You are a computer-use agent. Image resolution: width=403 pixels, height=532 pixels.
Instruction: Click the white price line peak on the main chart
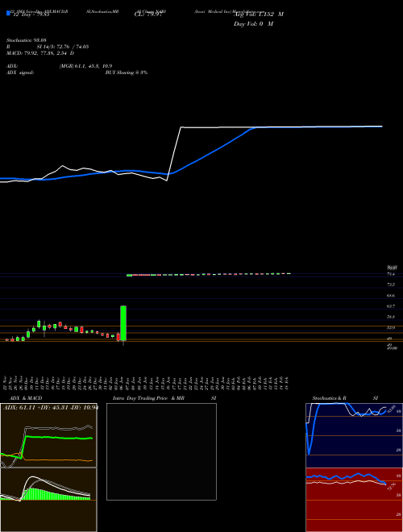point(181,127)
